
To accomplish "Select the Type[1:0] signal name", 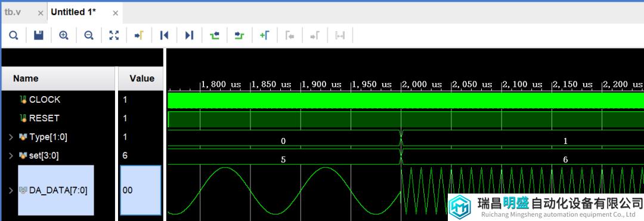I will (48, 137).
